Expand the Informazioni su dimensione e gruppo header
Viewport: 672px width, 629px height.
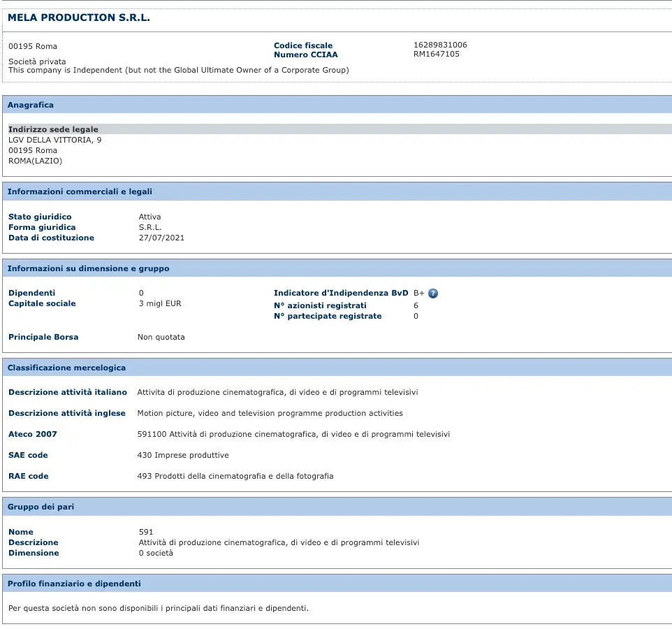click(88, 268)
